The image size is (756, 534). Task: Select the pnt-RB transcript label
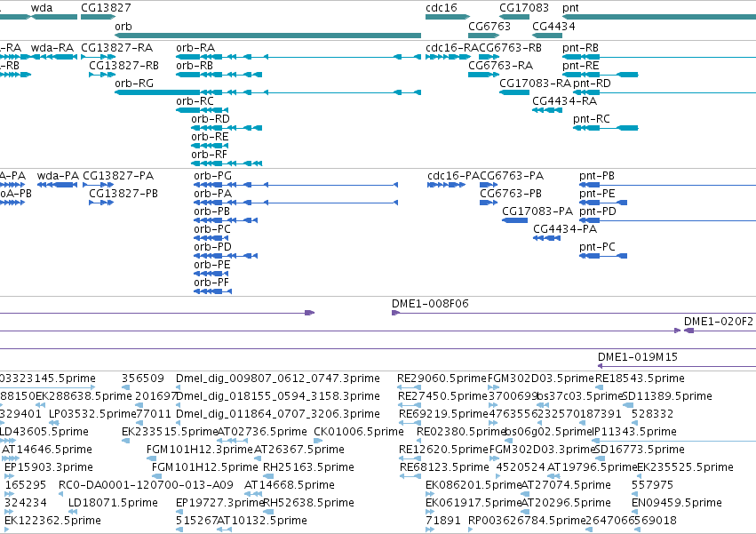(x=580, y=48)
